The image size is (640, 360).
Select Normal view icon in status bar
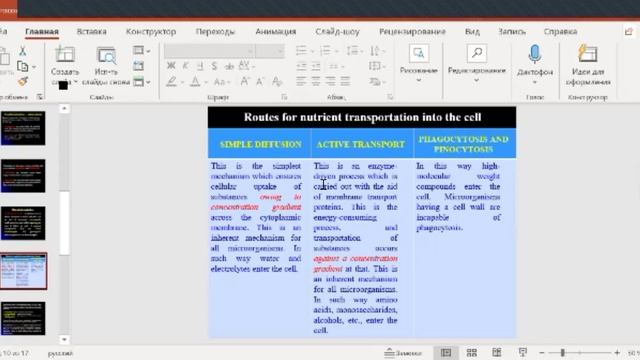446,353
